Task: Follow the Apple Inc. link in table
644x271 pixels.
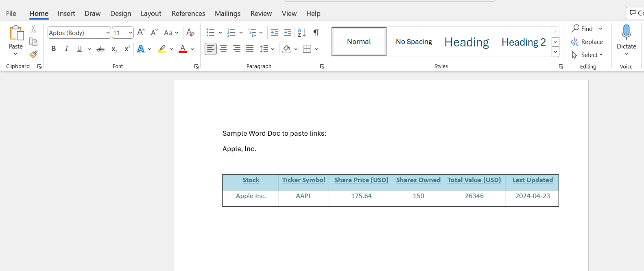Action: (x=251, y=196)
